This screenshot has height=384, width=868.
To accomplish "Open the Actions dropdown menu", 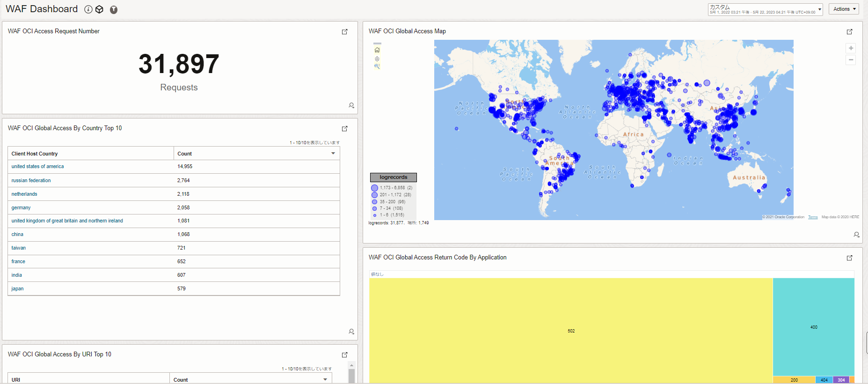I will click(x=844, y=9).
